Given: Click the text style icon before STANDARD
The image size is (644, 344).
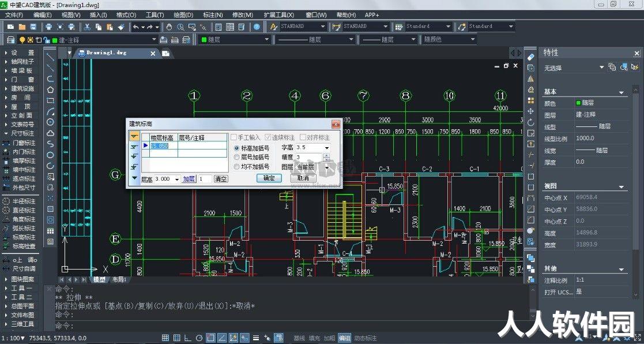Looking at the screenshot, I should tap(274, 27).
